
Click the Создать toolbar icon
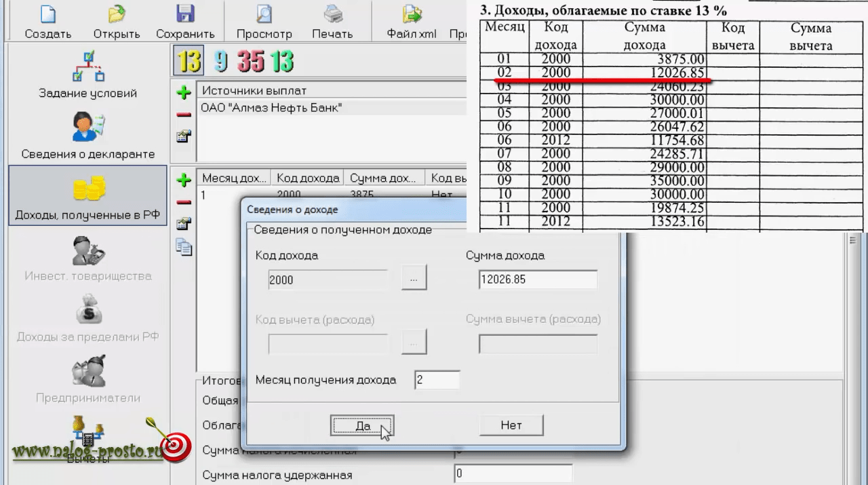click(x=48, y=14)
